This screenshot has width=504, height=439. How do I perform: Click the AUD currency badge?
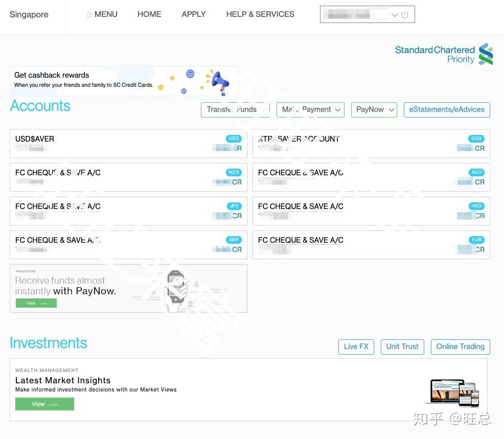[x=476, y=172]
